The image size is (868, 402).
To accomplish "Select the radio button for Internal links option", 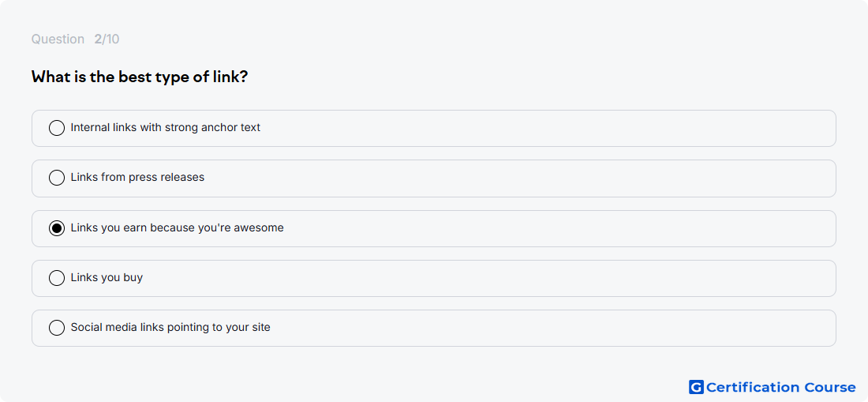I will coord(57,128).
